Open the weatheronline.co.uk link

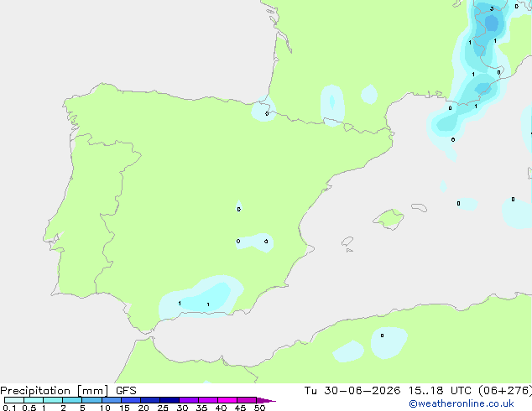point(462,403)
